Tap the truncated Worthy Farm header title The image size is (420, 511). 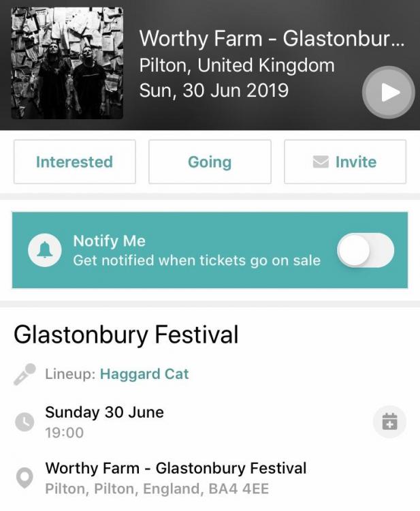pyautogui.click(x=272, y=38)
